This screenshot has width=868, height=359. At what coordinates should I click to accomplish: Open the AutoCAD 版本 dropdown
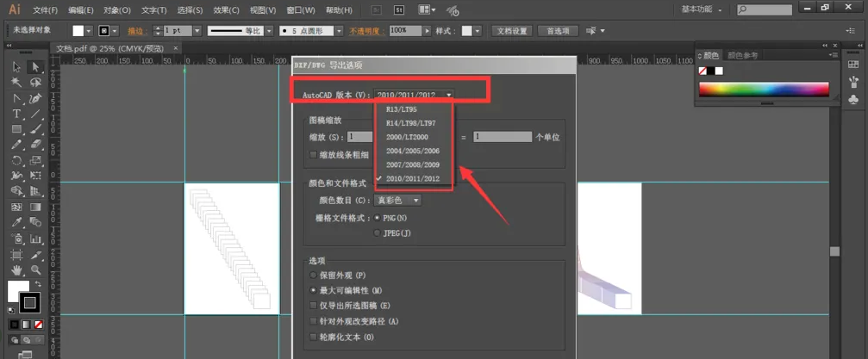point(414,95)
